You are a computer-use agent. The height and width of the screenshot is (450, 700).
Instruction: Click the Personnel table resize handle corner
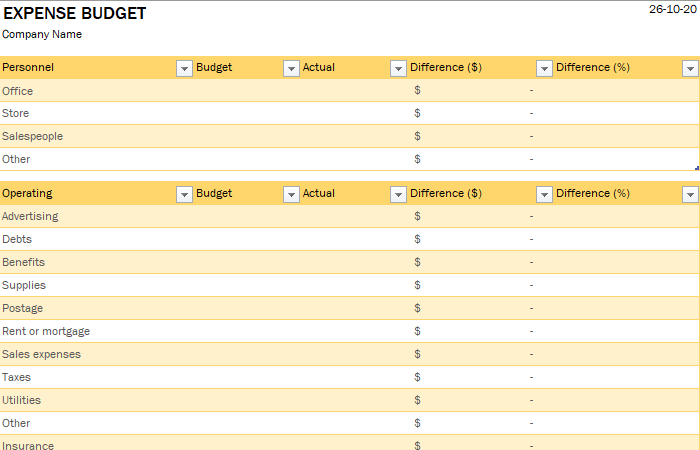[x=697, y=168]
